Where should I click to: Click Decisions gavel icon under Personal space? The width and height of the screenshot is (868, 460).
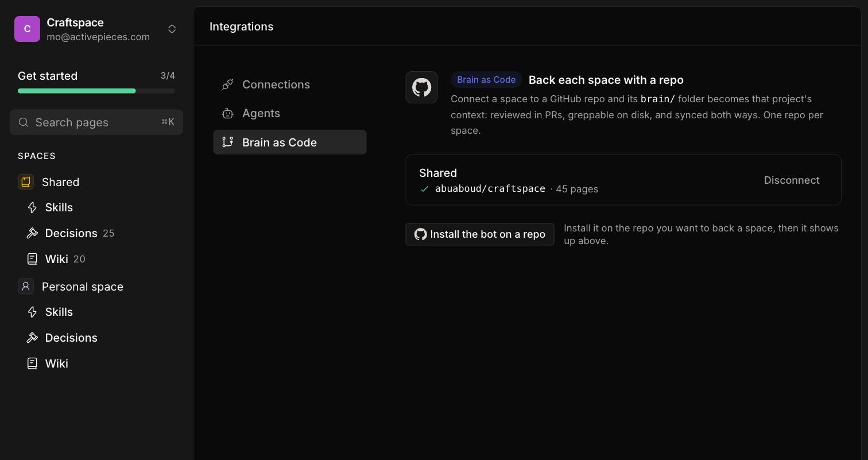(x=33, y=338)
